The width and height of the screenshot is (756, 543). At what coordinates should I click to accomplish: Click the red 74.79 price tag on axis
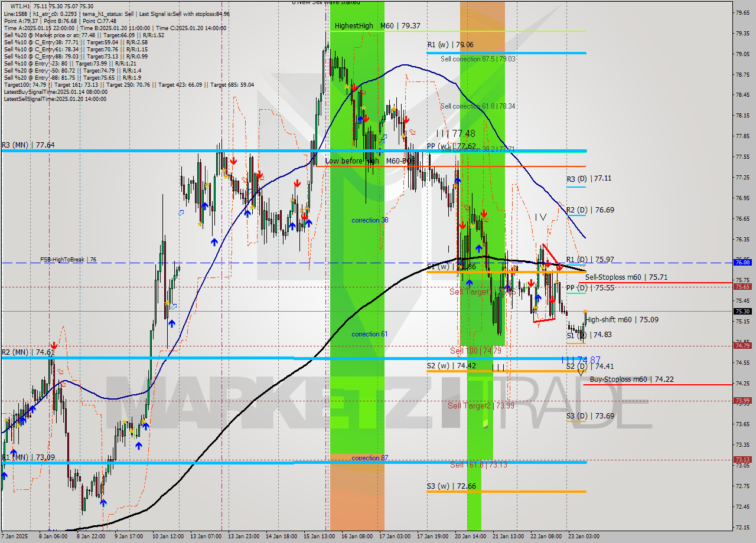coord(742,345)
